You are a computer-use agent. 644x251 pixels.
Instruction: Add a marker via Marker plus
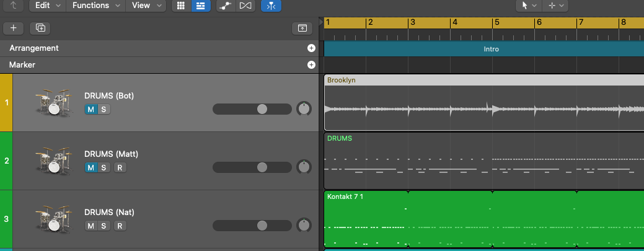point(311,65)
